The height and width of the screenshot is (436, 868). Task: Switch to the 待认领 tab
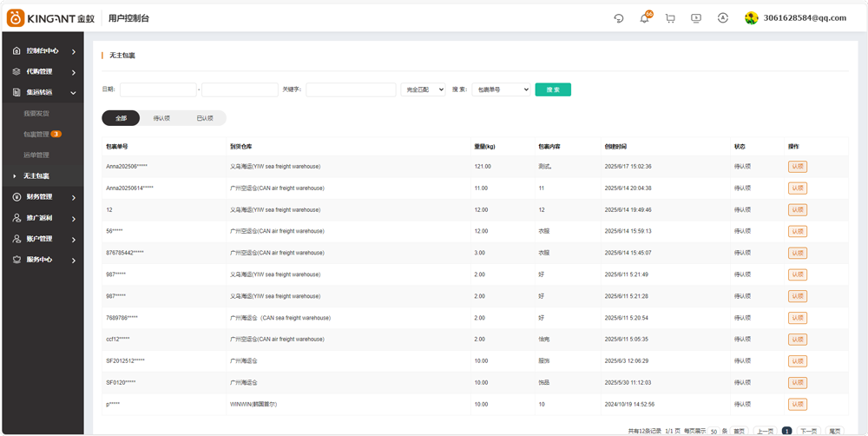tap(161, 118)
